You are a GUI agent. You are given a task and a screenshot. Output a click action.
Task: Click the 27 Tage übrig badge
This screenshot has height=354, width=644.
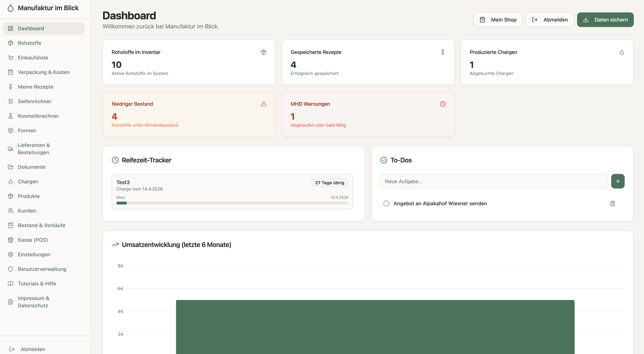[x=329, y=183]
